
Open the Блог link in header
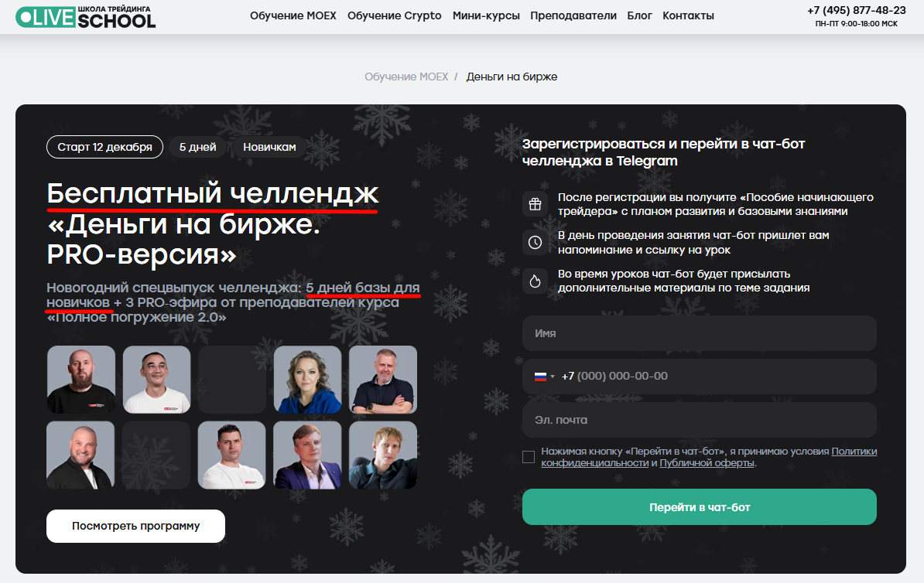pos(639,16)
